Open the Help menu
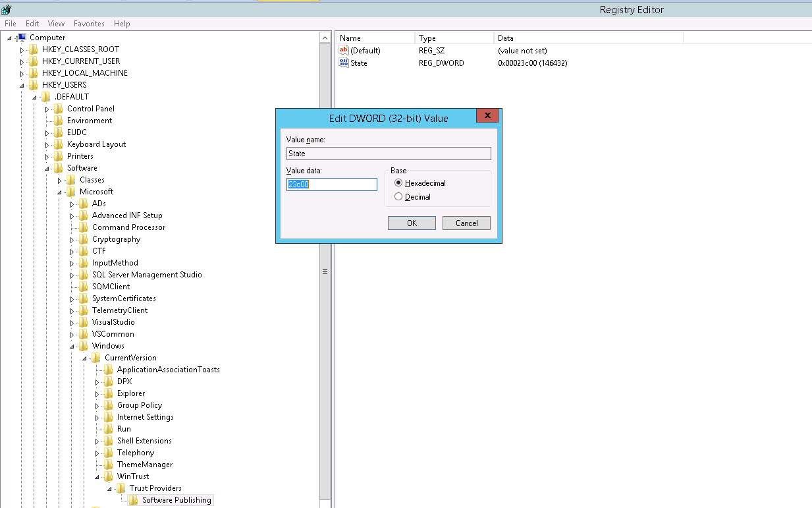The image size is (812, 508). click(122, 24)
